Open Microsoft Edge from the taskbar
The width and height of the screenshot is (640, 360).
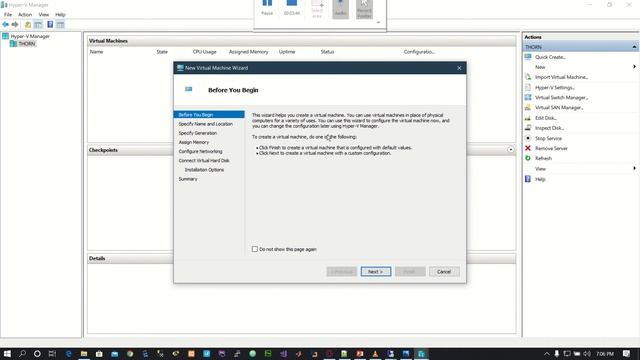68,353
